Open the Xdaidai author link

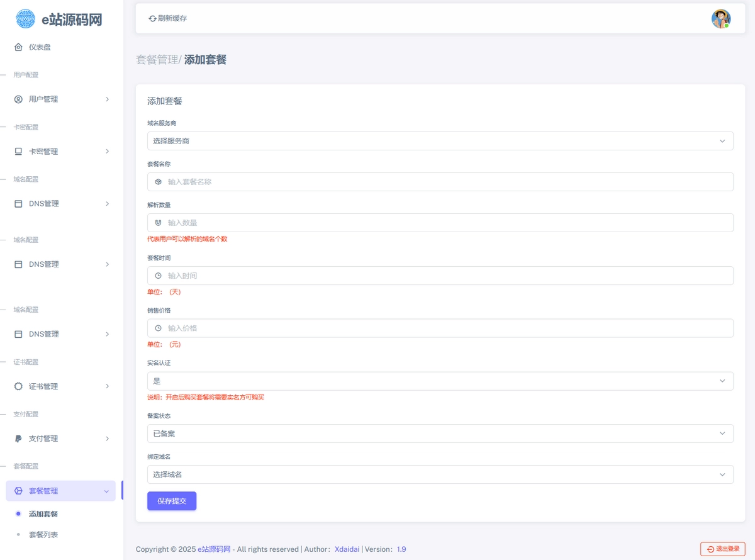point(347,549)
